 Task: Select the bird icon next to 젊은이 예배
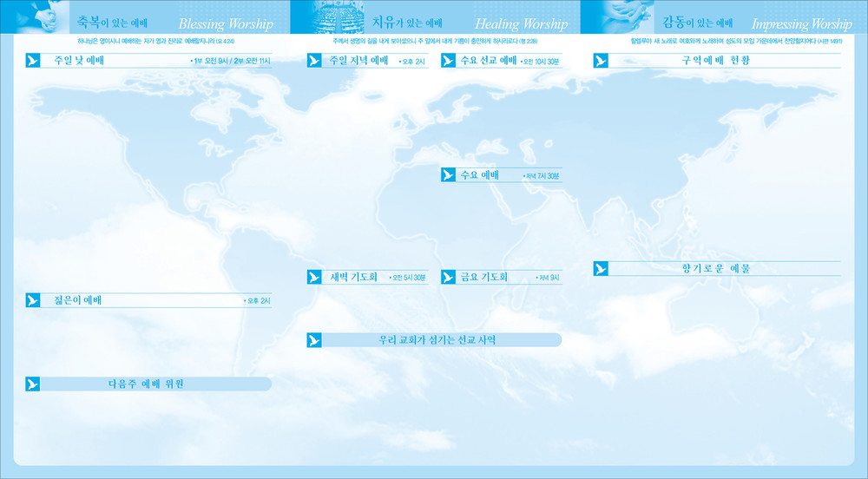pos(33,300)
